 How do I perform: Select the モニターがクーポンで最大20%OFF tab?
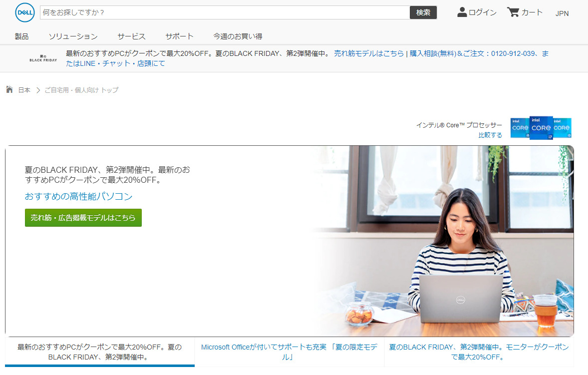pos(479,352)
